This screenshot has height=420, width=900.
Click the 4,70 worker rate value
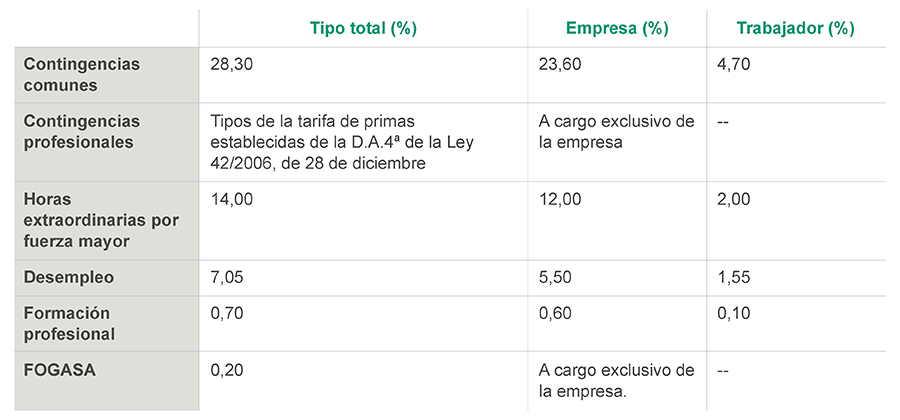(733, 64)
